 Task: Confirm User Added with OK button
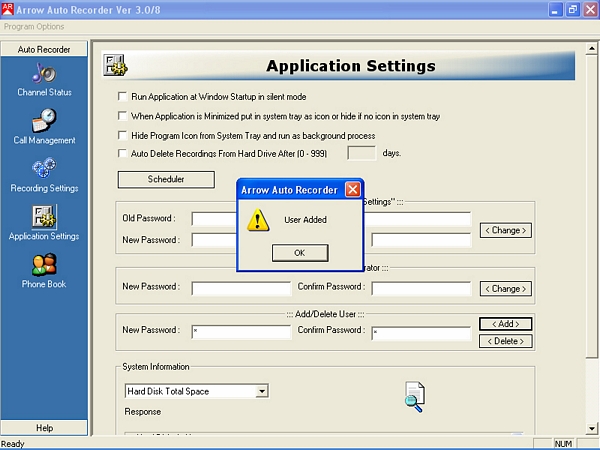(x=300, y=253)
